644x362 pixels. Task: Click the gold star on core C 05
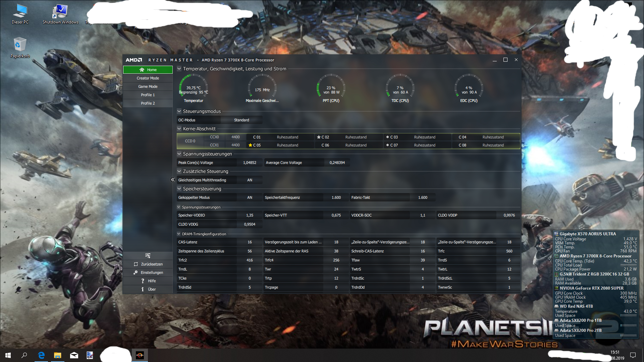click(x=250, y=145)
